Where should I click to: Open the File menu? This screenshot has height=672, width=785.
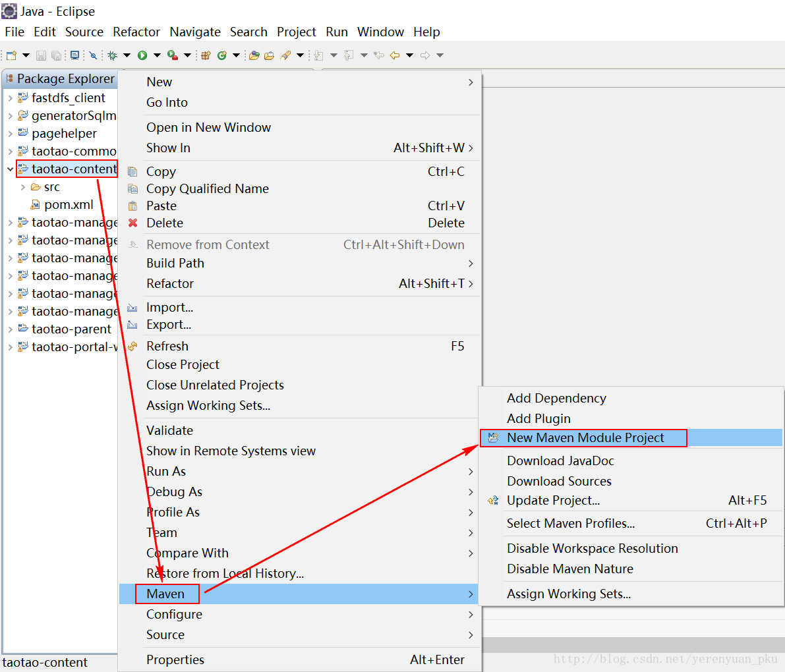(15, 32)
